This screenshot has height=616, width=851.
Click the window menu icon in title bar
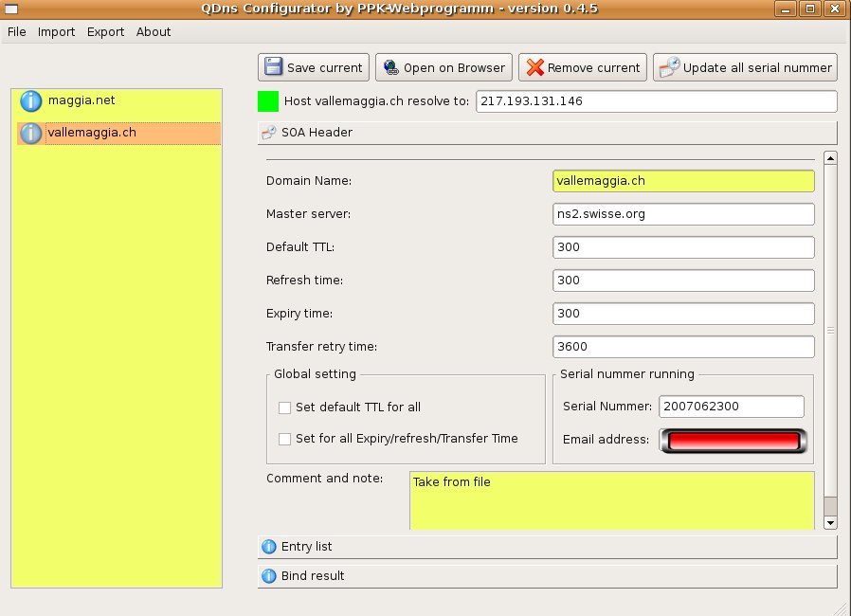(x=11, y=9)
